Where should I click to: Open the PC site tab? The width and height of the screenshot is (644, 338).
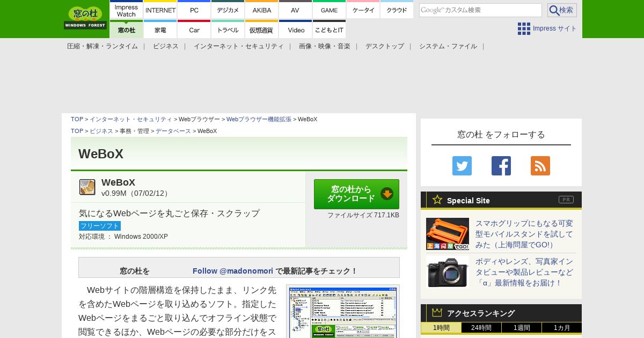194,10
